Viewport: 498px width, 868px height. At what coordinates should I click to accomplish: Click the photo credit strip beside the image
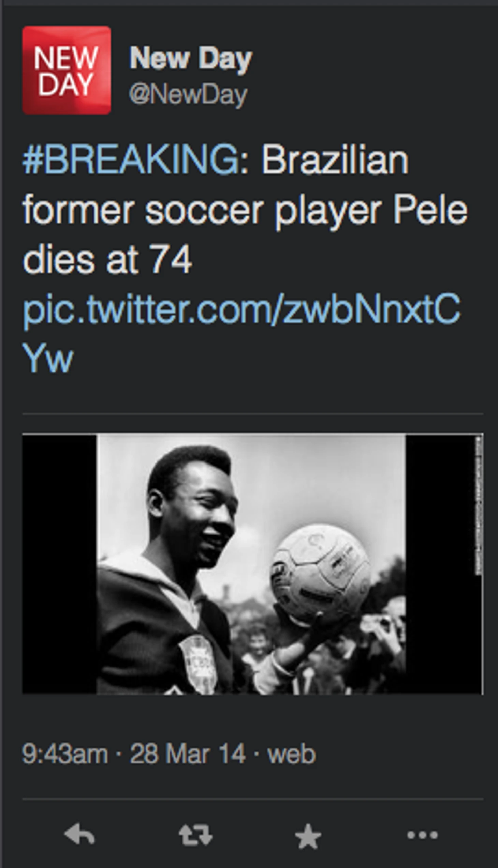click(x=479, y=506)
